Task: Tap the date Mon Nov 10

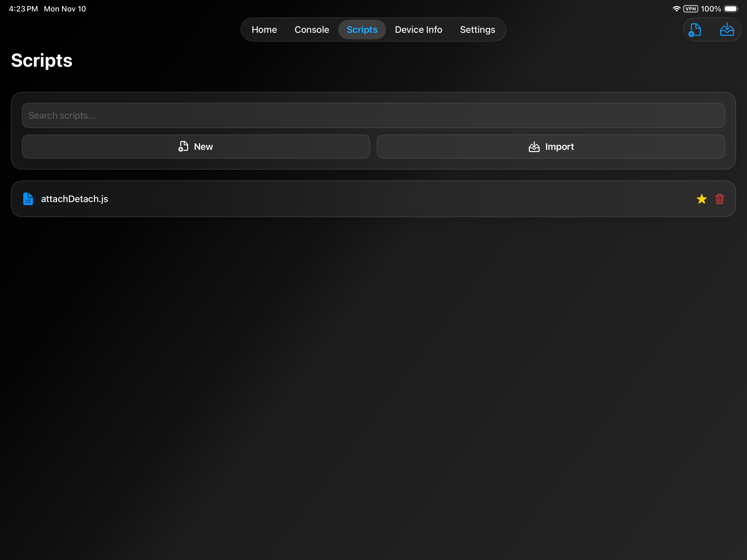Action: tap(65, 9)
